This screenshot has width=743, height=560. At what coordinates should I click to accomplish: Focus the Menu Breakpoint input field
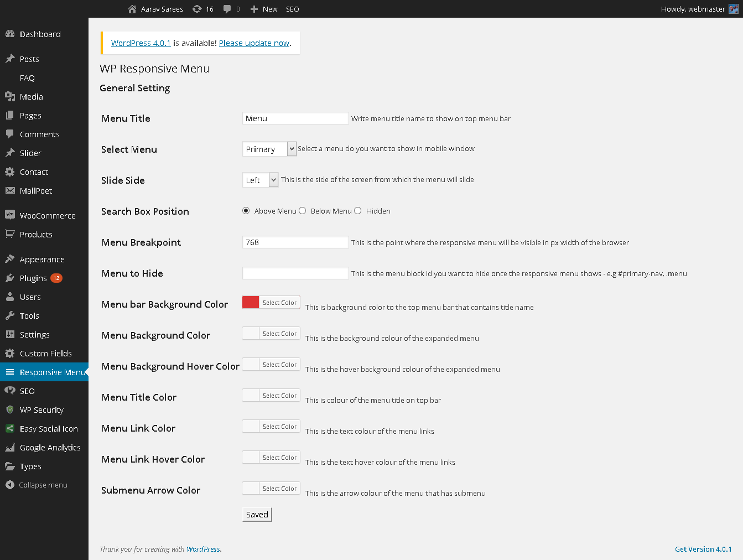pyautogui.click(x=295, y=242)
